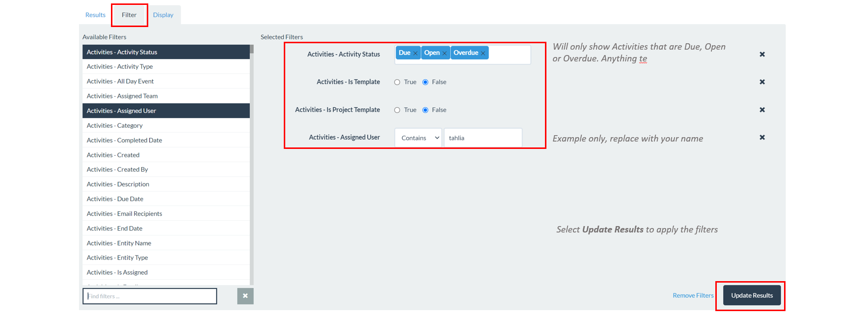Switch to the Results tab
This screenshot has height=317, width=868.
pyautogui.click(x=95, y=15)
